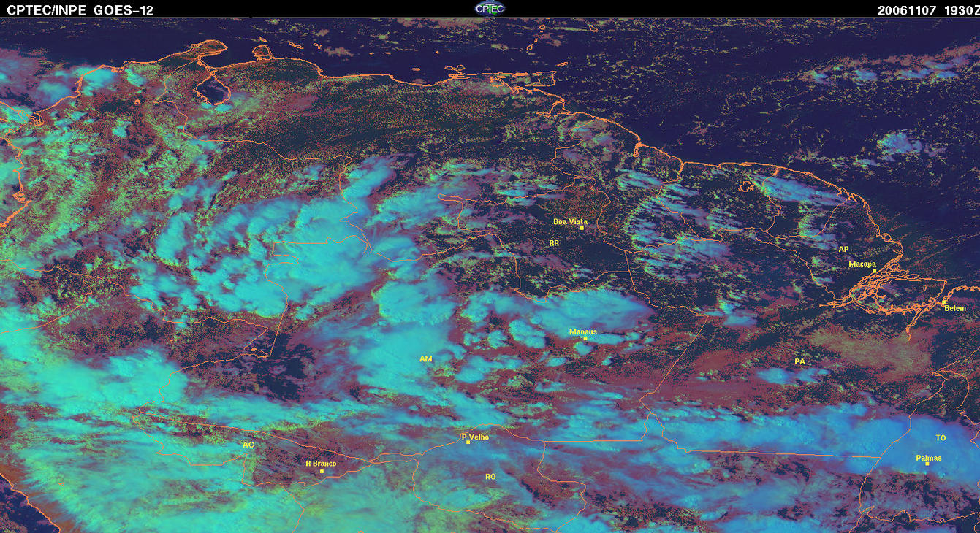
Task: Click the R Branco city label
Action: tap(320, 463)
